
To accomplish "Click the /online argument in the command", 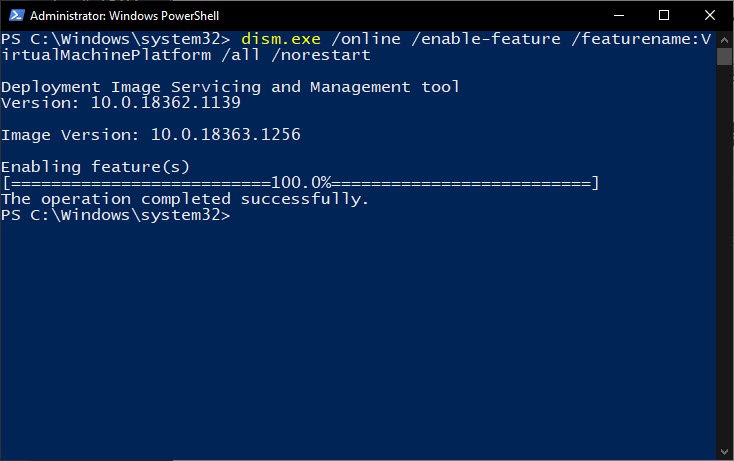I will (366, 39).
